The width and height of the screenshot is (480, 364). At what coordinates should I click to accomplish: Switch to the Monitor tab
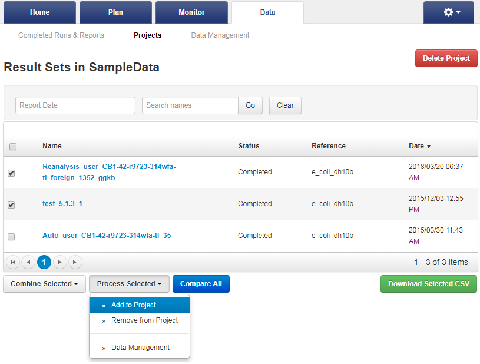[x=192, y=12]
